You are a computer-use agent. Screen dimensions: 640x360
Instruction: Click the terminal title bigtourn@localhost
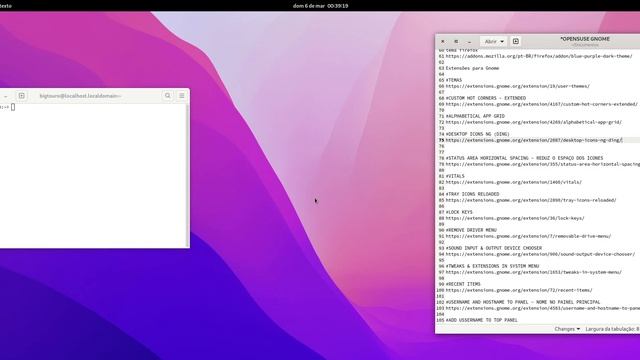pos(80,96)
